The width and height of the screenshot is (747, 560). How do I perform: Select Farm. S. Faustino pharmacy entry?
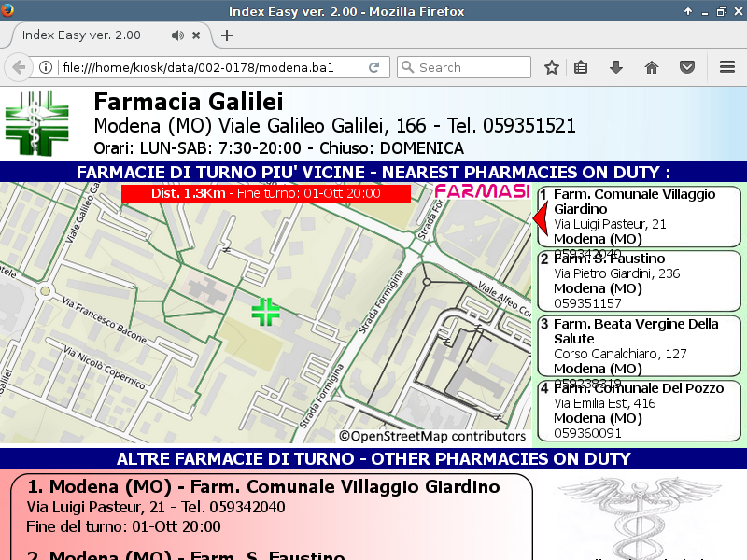[640, 281]
